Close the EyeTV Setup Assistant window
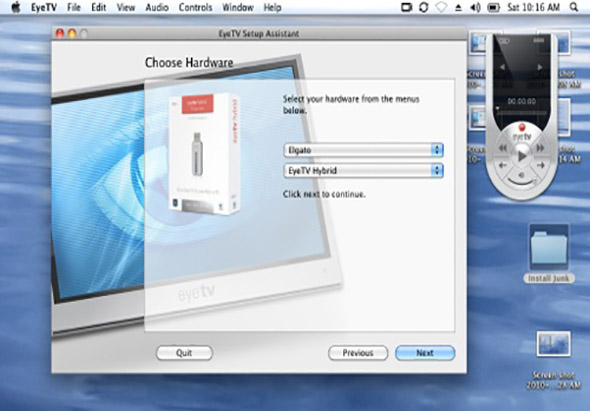The image size is (590, 411). [60, 33]
